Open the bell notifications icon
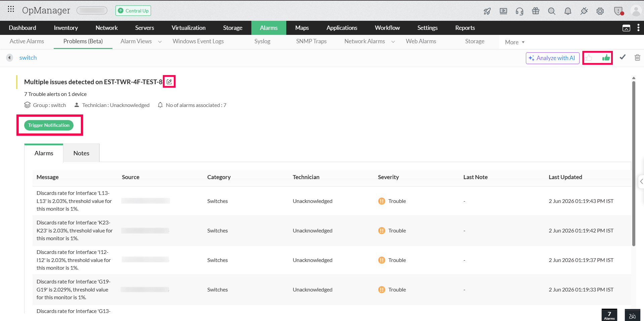The width and height of the screenshot is (644, 321). click(x=568, y=11)
